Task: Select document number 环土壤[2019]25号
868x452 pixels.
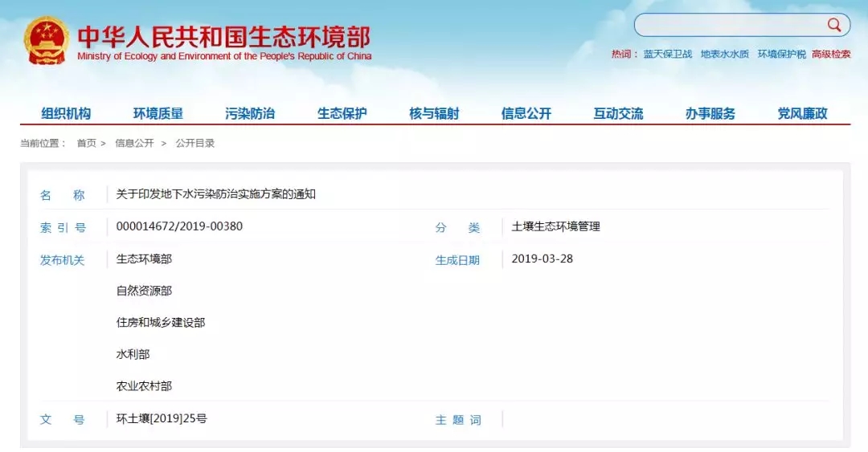Action: pos(162,419)
